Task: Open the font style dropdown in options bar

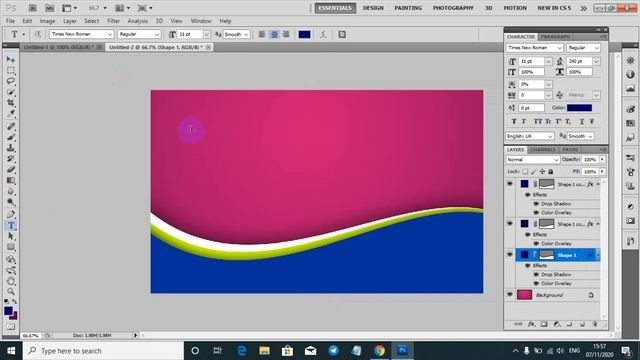Action: 157,34
